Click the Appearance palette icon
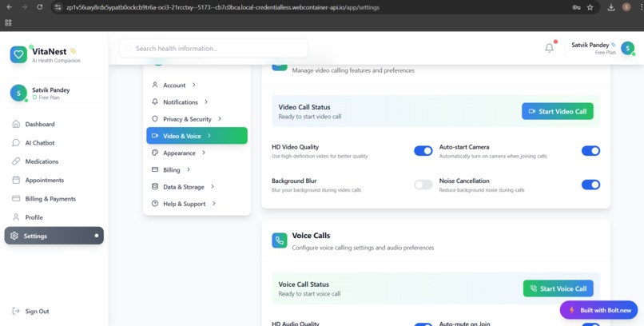This screenshot has width=644, height=326. (155, 153)
